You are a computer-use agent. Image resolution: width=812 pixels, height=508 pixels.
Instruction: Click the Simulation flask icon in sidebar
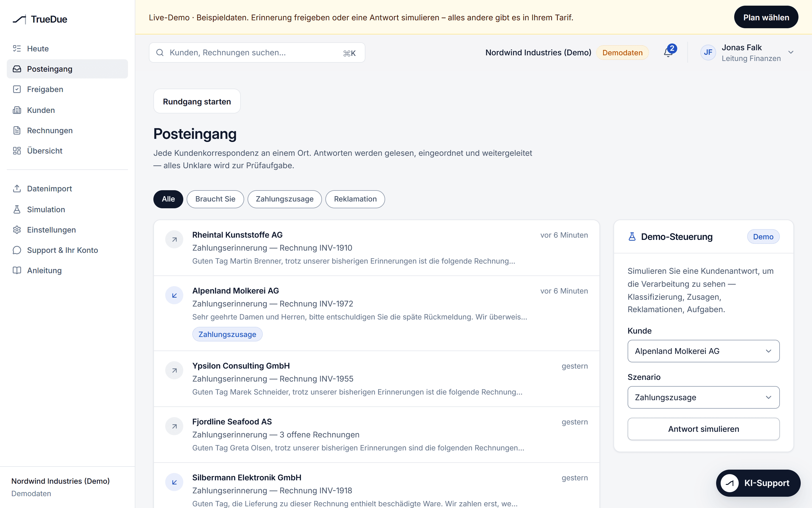pyautogui.click(x=17, y=209)
